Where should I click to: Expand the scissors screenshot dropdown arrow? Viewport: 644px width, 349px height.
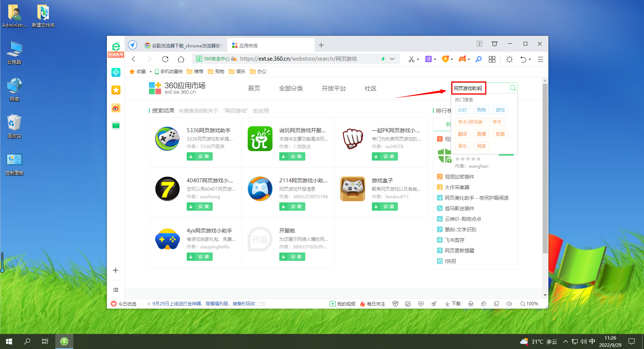(418, 60)
